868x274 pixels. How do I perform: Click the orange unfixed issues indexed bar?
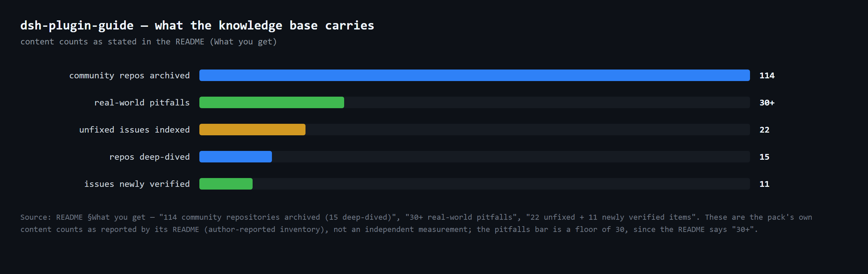point(252,130)
